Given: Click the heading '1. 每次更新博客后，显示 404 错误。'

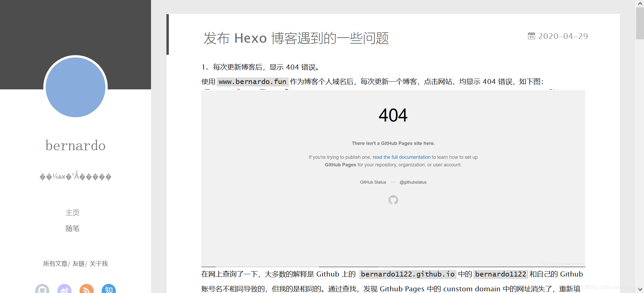Looking at the screenshot, I should click(260, 67).
